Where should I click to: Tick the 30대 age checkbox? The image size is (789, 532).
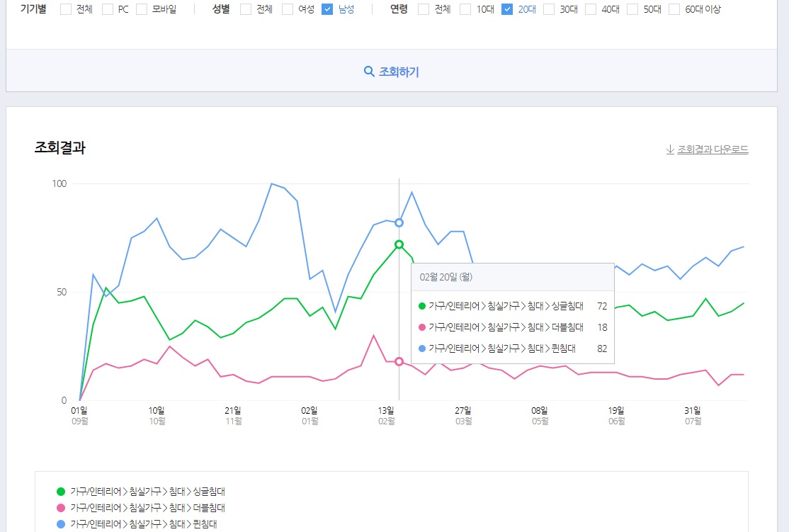549,9
